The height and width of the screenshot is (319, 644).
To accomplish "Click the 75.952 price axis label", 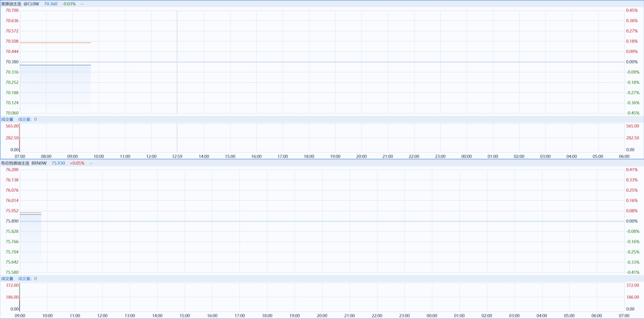I will (x=12, y=211).
